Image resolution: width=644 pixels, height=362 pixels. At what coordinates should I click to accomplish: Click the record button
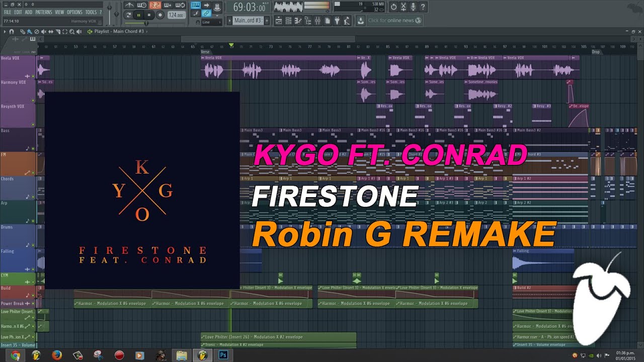(x=160, y=15)
